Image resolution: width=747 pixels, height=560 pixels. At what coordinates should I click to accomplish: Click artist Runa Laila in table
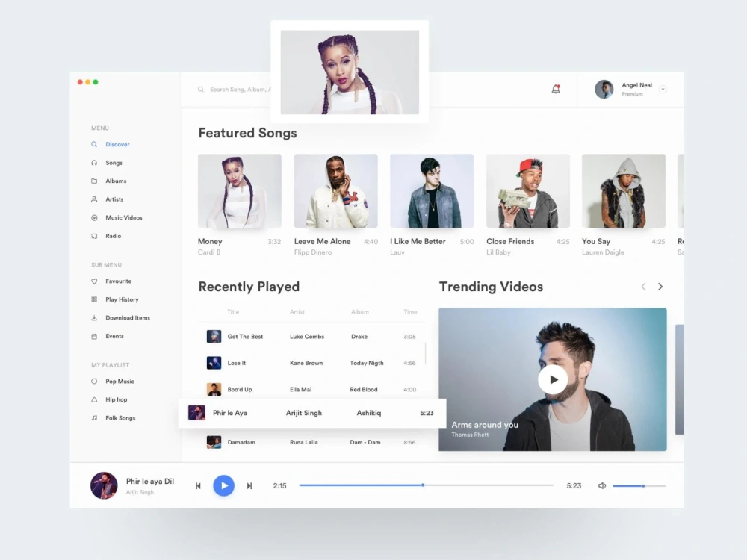point(303,442)
